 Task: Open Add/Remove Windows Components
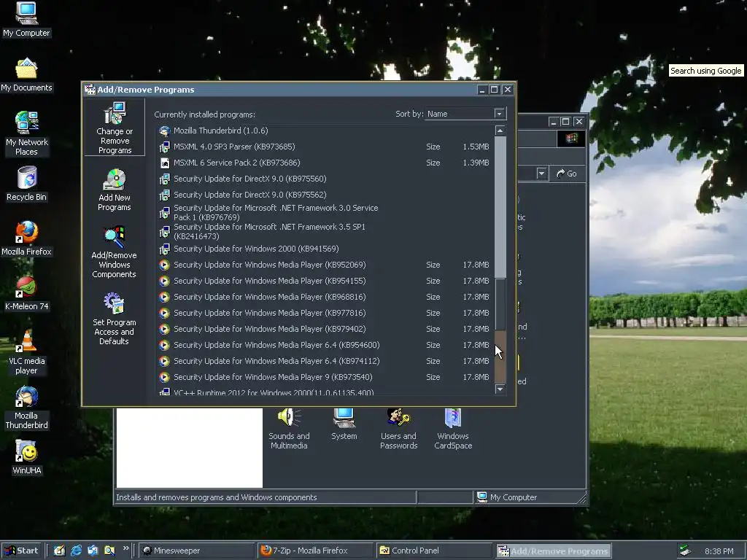115,252
